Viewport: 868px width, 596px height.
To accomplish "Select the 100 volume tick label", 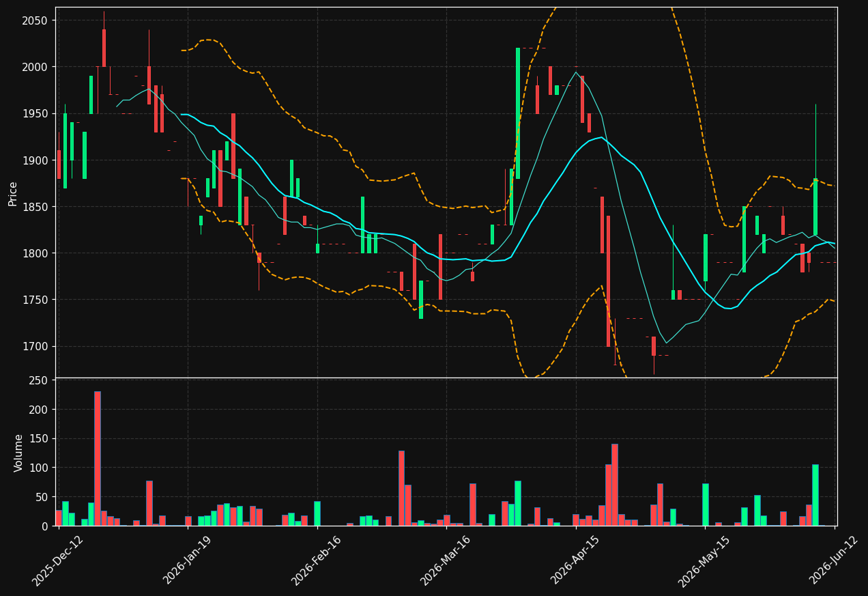I will pyautogui.click(x=38, y=468).
